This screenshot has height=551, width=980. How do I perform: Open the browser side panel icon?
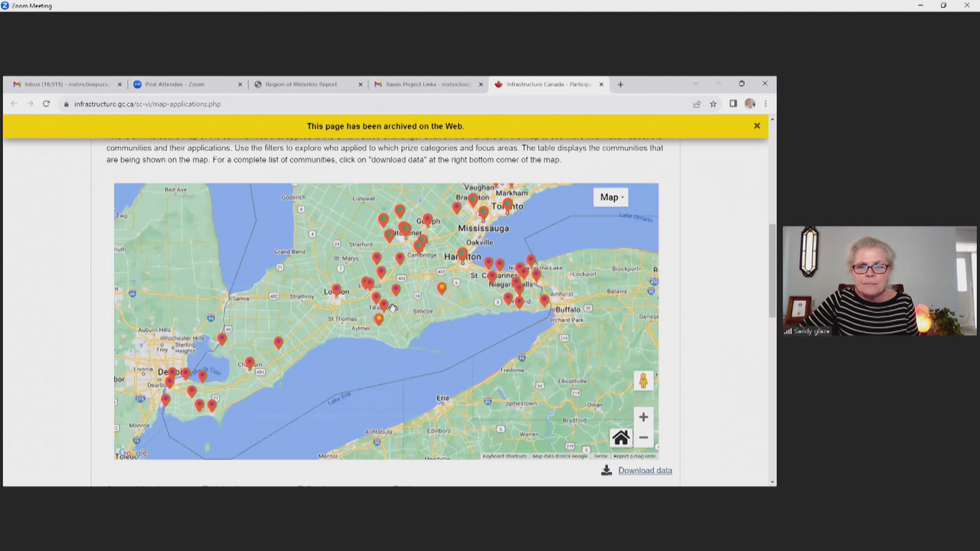coord(733,104)
